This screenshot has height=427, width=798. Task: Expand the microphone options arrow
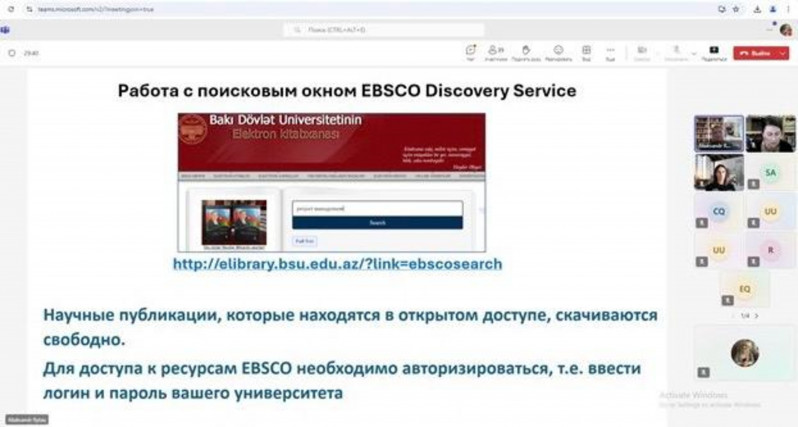pos(694,53)
